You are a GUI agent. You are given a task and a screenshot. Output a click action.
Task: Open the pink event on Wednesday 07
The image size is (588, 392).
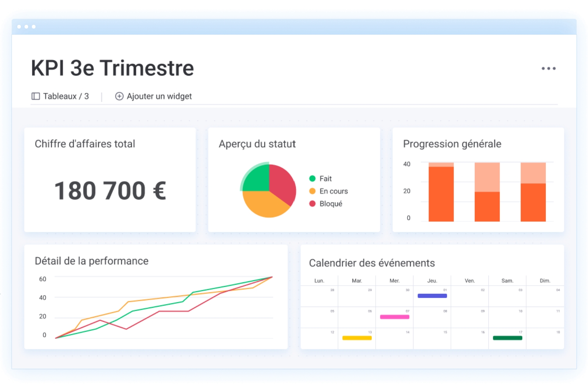point(394,317)
